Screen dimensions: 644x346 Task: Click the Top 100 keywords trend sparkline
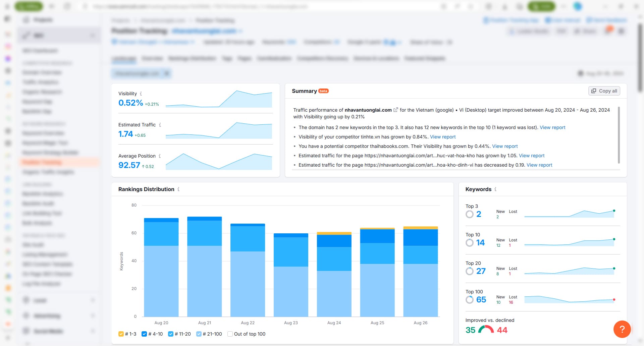570,299
